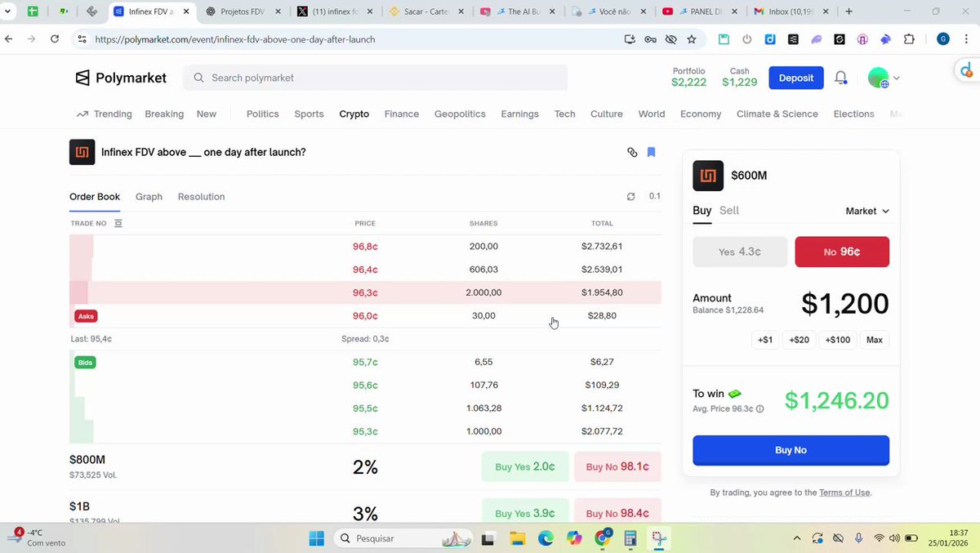This screenshot has width=980, height=553.
Task: Select the 95,7¢ bid price
Action: pos(365,362)
